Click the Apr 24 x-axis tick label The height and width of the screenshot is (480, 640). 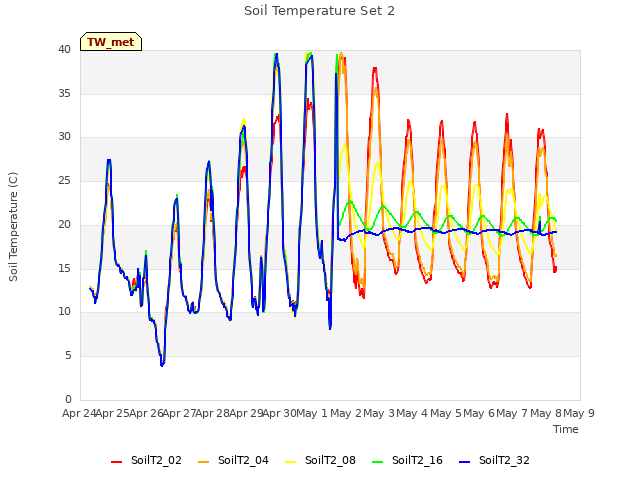tap(79, 413)
